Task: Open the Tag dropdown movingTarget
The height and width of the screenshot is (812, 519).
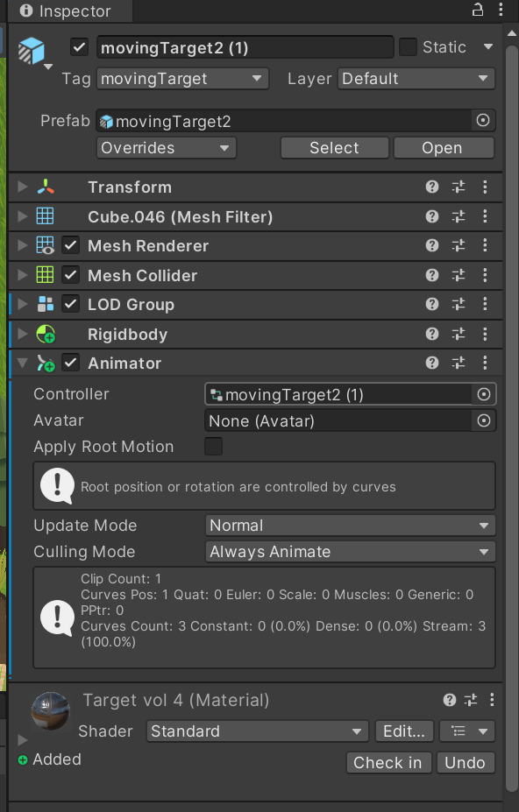Action: (x=182, y=79)
